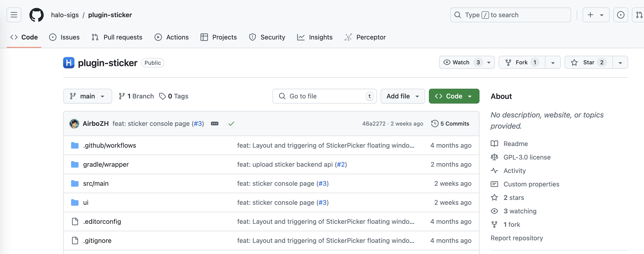Click the src/main folder icon
This screenshot has width=644, height=254.
[75, 183]
